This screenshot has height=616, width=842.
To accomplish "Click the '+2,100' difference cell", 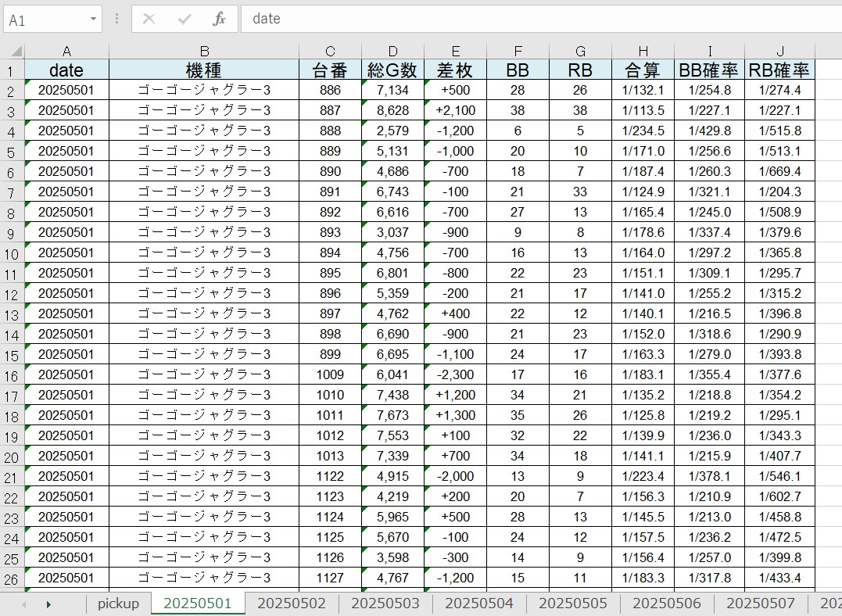I will pyautogui.click(x=455, y=111).
